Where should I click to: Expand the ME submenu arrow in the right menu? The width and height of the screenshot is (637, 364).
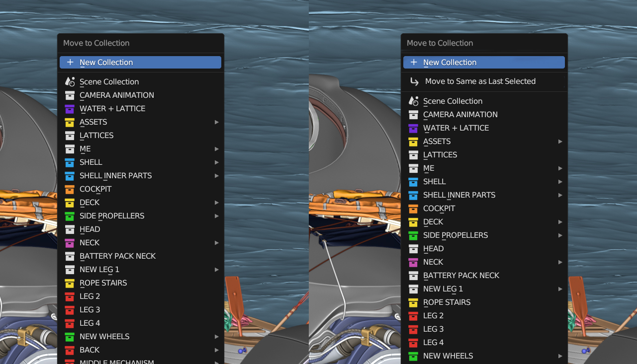coord(560,168)
